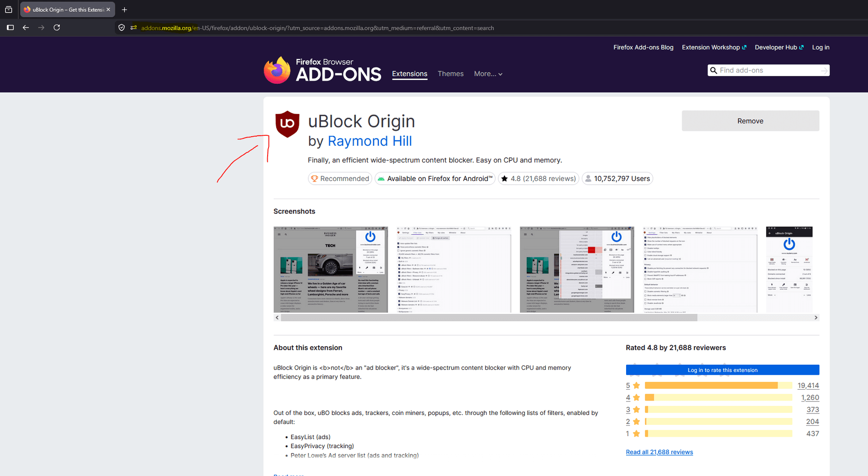Click the 5 star rating bar
The width and height of the screenshot is (868, 476).
(x=718, y=386)
